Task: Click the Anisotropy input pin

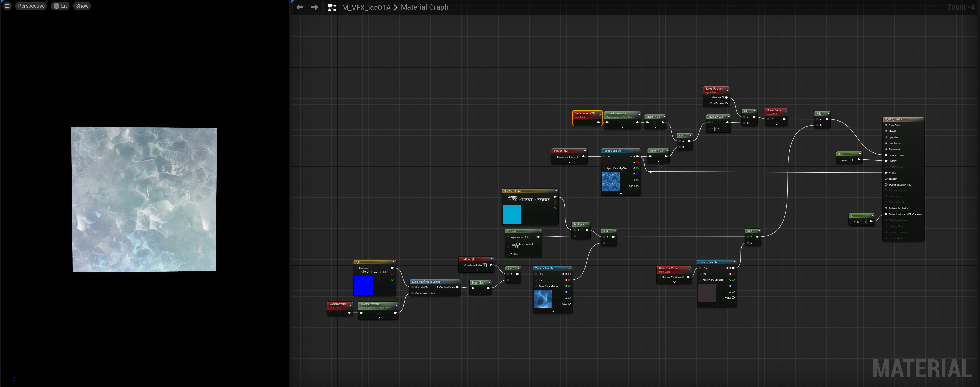Action: [x=886, y=149]
